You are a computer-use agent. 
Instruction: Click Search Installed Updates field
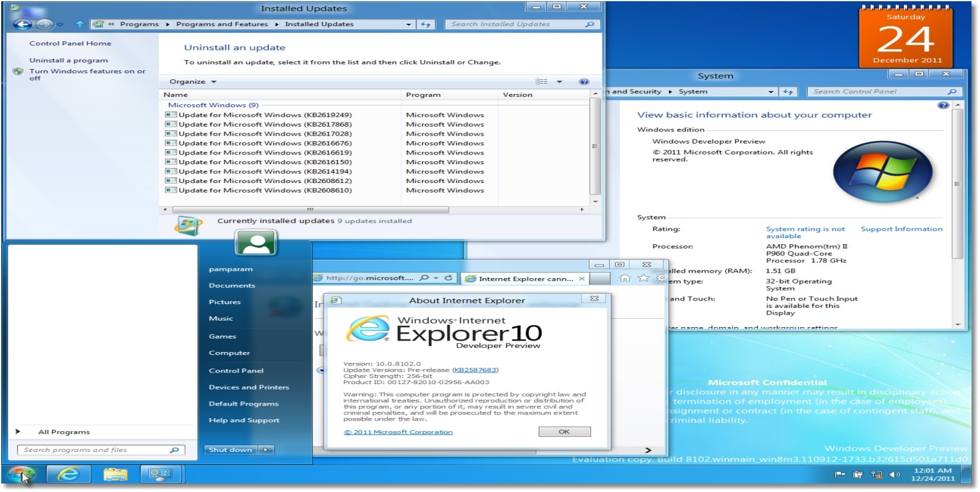click(x=514, y=24)
